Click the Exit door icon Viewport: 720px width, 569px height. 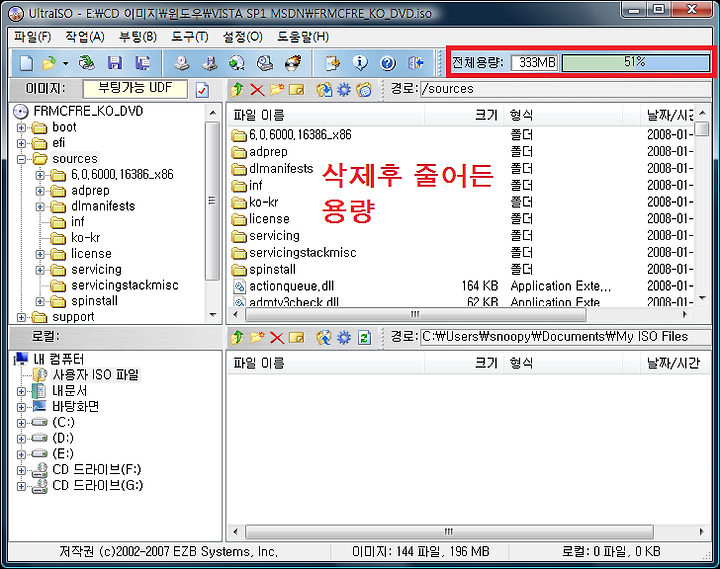pyautogui.click(x=416, y=63)
